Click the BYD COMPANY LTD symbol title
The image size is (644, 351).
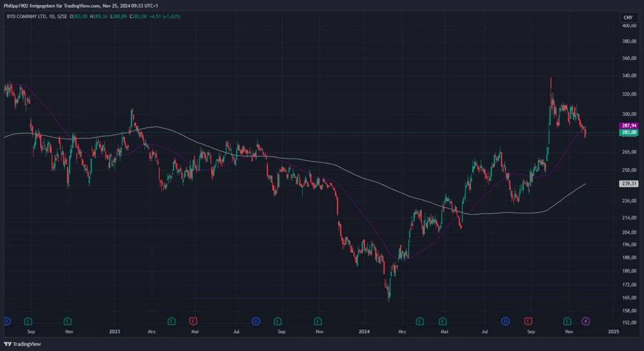(x=29, y=16)
